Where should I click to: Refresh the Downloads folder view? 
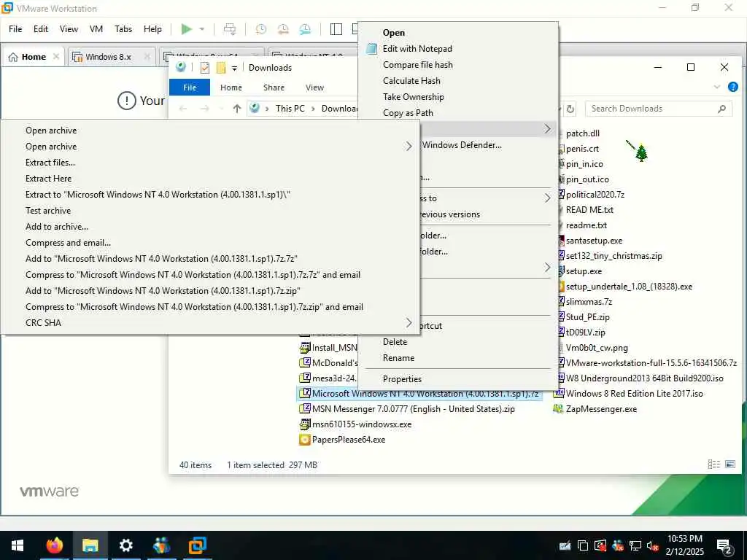coord(570,109)
